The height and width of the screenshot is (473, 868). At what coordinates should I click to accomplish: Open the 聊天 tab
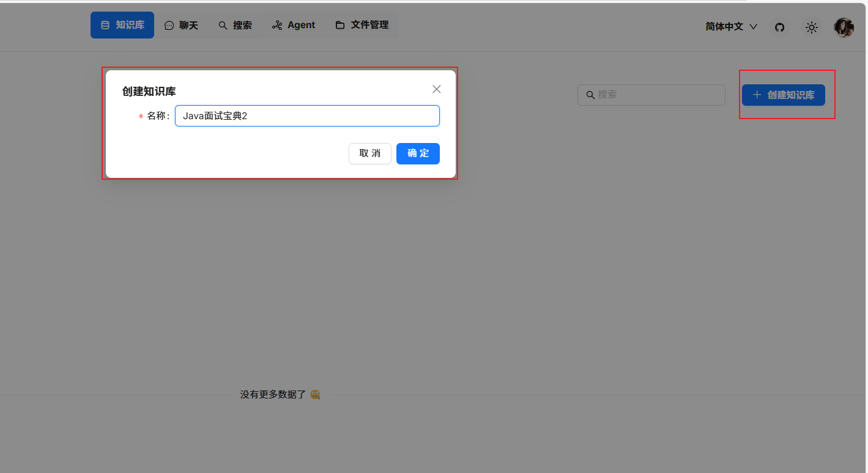point(182,25)
